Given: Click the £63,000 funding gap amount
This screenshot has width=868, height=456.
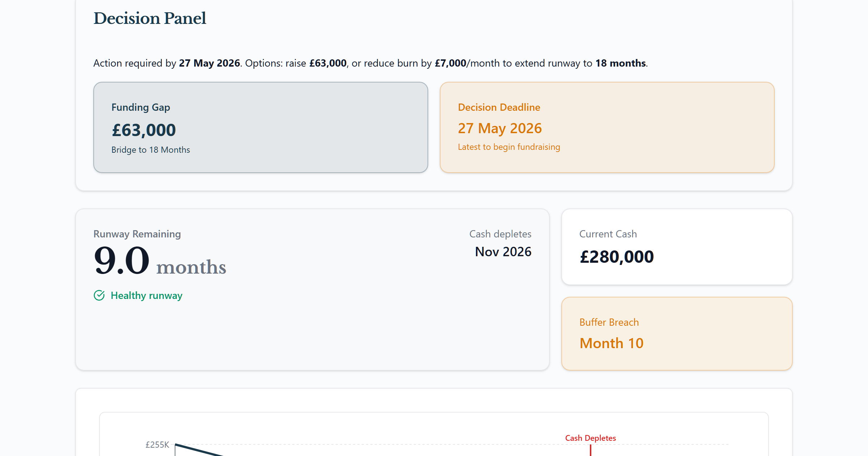Looking at the screenshot, I should pos(144,130).
